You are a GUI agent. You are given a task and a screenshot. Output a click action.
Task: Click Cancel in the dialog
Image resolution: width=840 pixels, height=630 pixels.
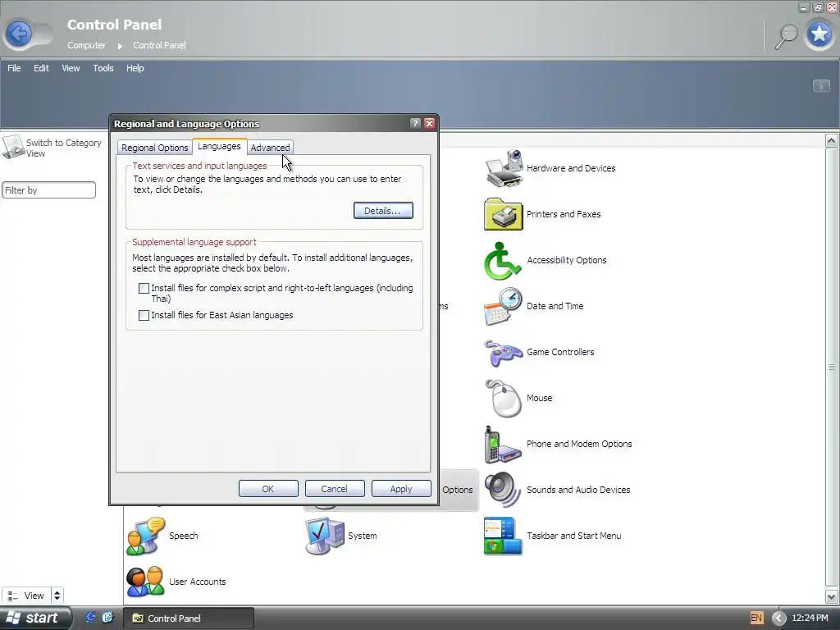tap(335, 489)
